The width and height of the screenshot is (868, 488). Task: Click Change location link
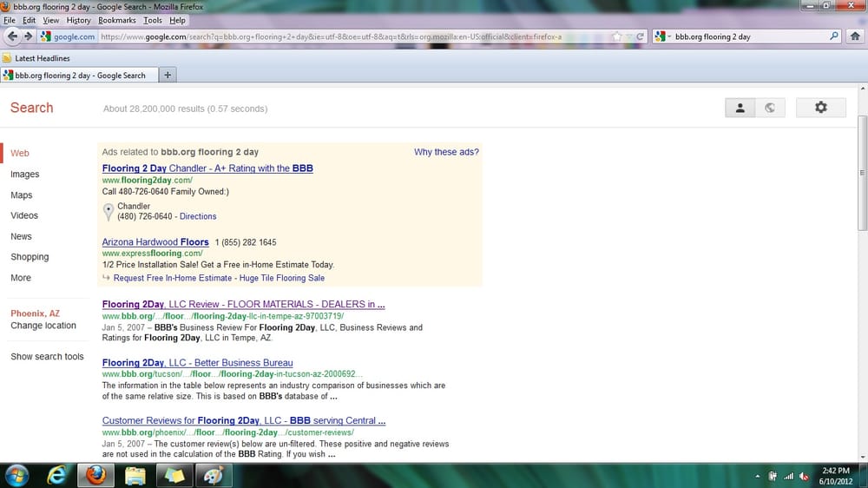[x=43, y=326]
